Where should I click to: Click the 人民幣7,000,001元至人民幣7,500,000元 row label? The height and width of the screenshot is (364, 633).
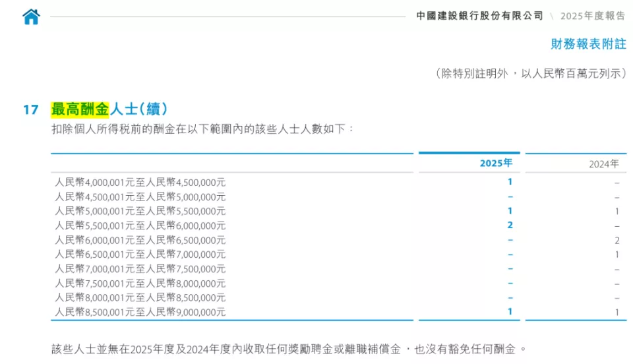140,269
